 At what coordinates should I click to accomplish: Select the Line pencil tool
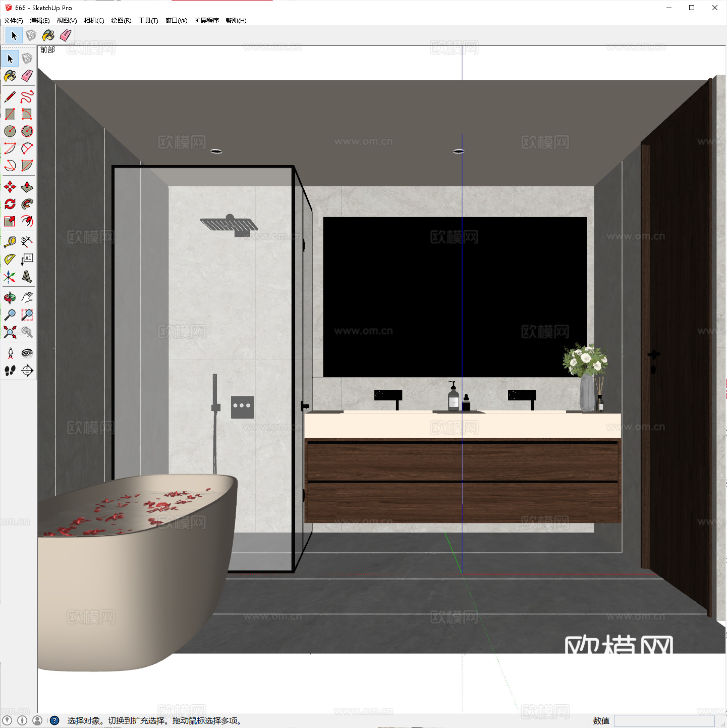tap(10, 96)
